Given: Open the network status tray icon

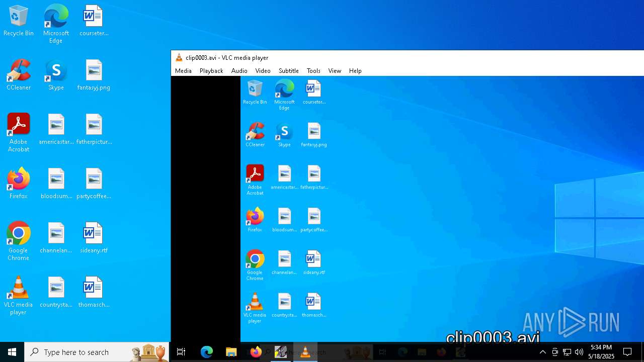Looking at the screenshot, I should (x=567, y=352).
